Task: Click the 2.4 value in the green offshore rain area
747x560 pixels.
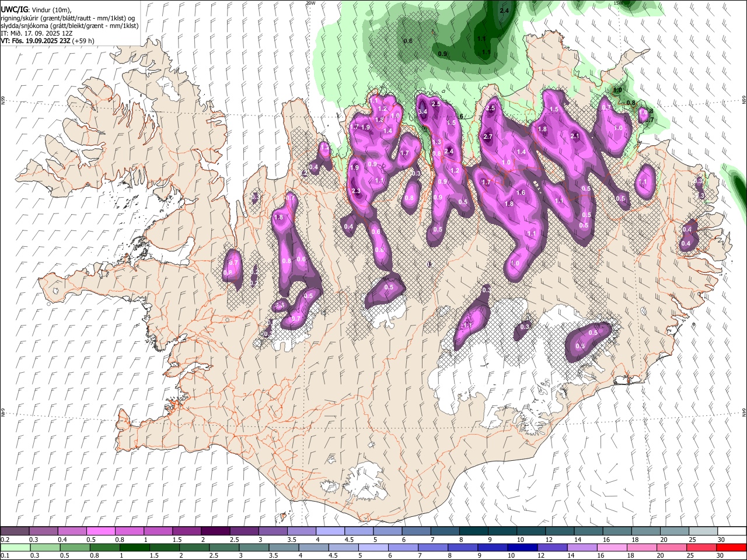Action: pyautogui.click(x=505, y=10)
